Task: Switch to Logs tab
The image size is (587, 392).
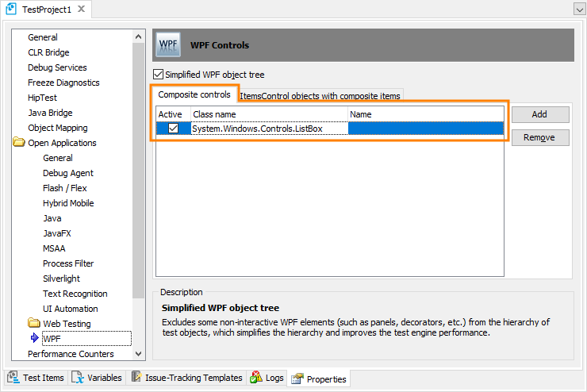Action: click(x=267, y=378)
